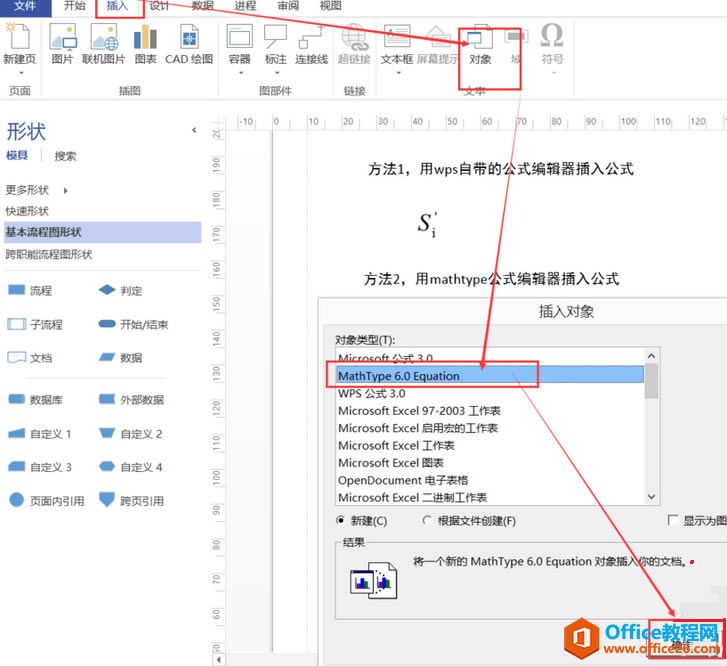
Task: Open the 符号 symbol icon
Action: (x=552, y=36)
